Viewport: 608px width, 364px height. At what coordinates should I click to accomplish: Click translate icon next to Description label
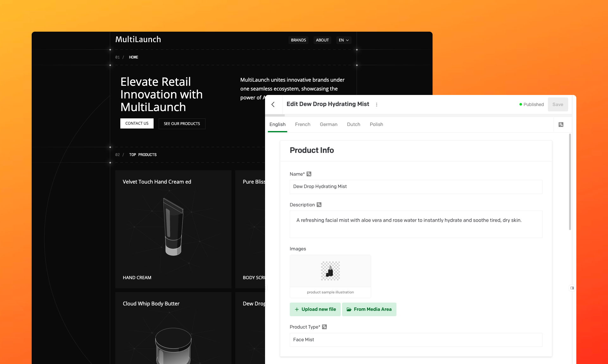pos(319,205)
